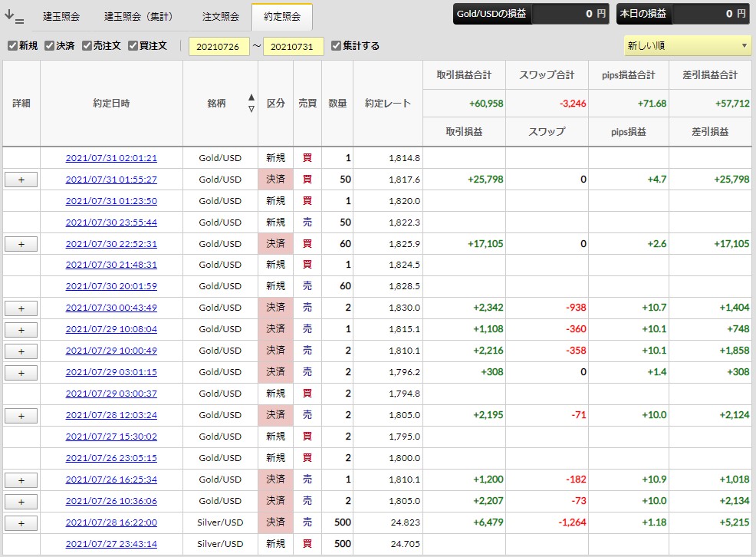Expand details for 2021/07/28 12:03:24 row

pyautogui.click(x=21, y=416)
